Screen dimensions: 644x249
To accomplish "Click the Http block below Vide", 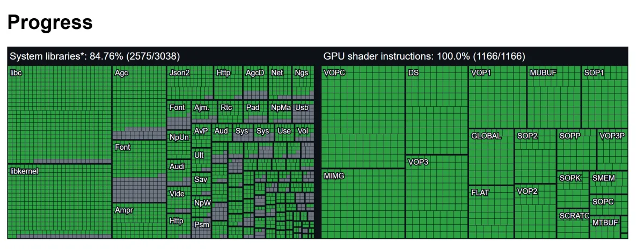I will [179, 226].
